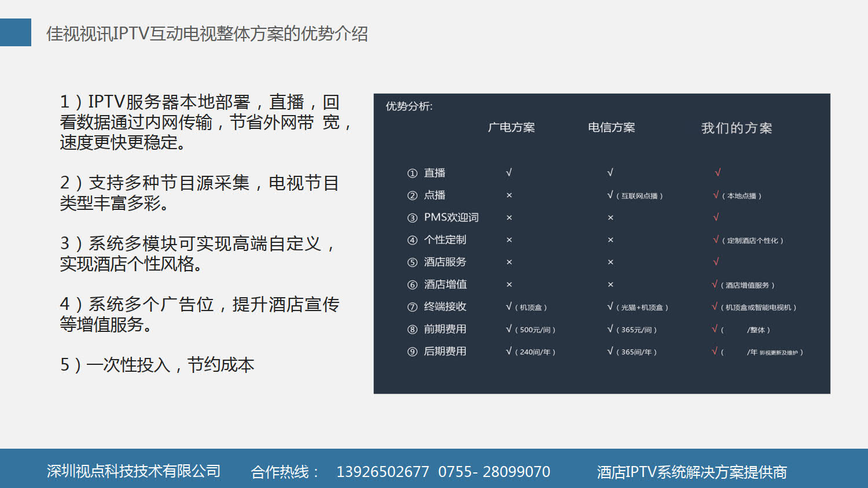Click the circled number 3 beside PMS欢迎词
868x488 pixels.
pyautogui.click(x=412, y=218)
